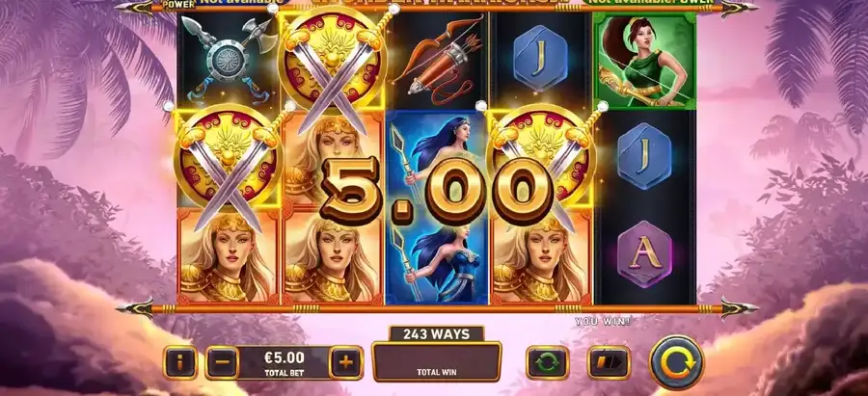Screen dimensions: 868x396
Task: Toggle the green autoplay button
Action: 548,362
